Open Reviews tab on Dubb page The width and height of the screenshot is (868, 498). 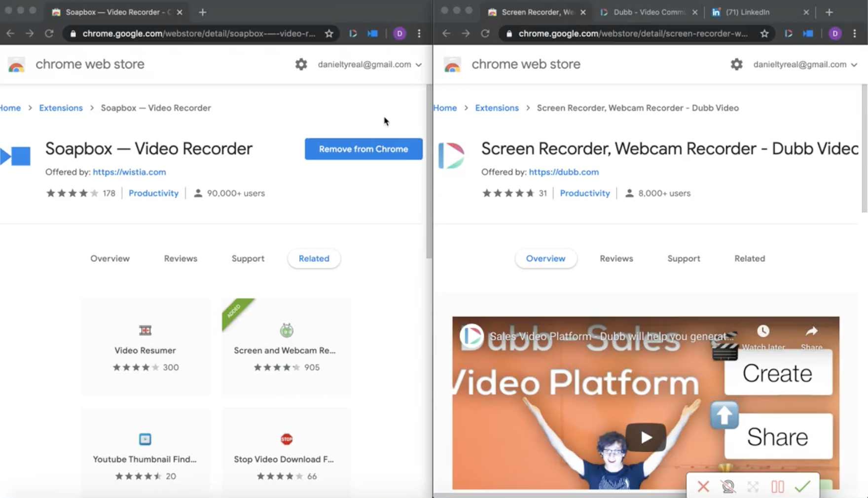point(616,258)
